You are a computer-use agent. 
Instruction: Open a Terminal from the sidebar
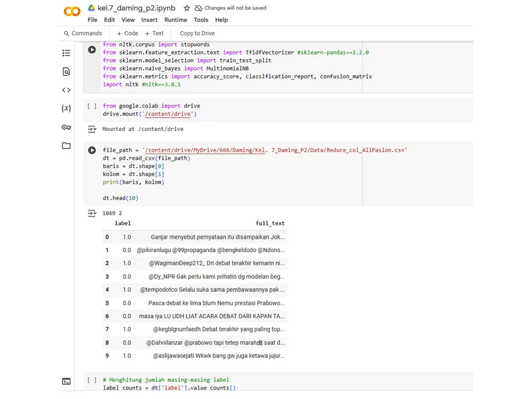[65, 380]
